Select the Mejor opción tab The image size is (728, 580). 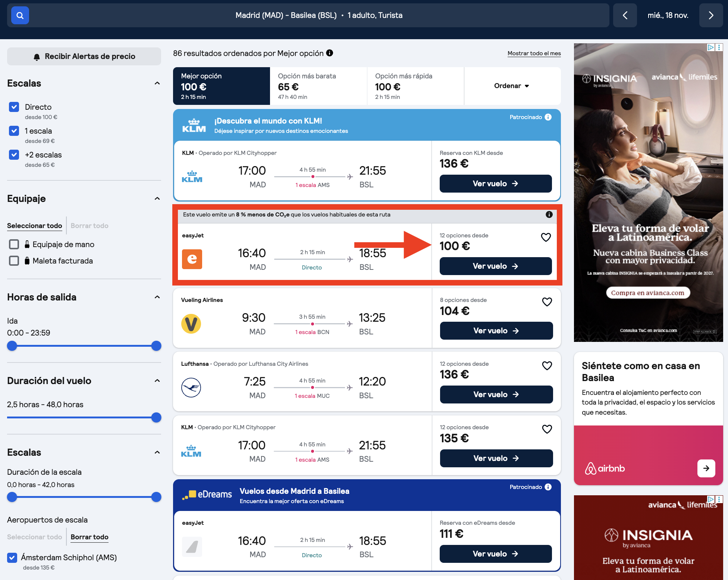point(222,86)
